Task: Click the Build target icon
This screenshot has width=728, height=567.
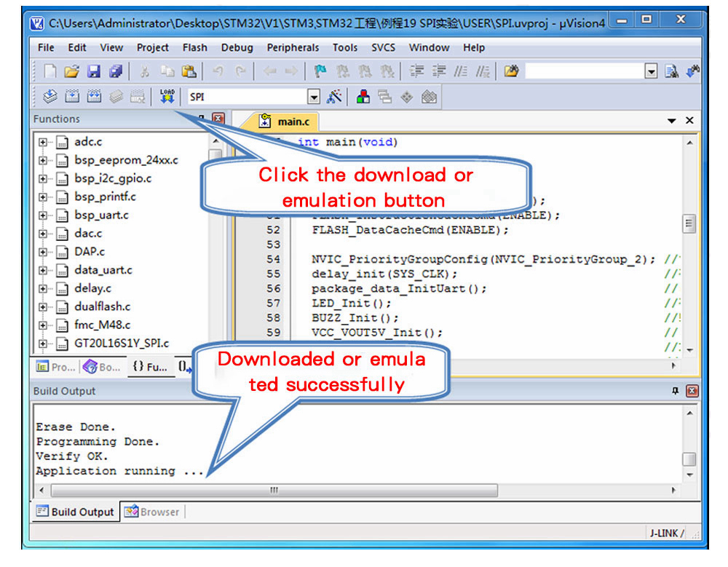Action: (x=72, y=97)
